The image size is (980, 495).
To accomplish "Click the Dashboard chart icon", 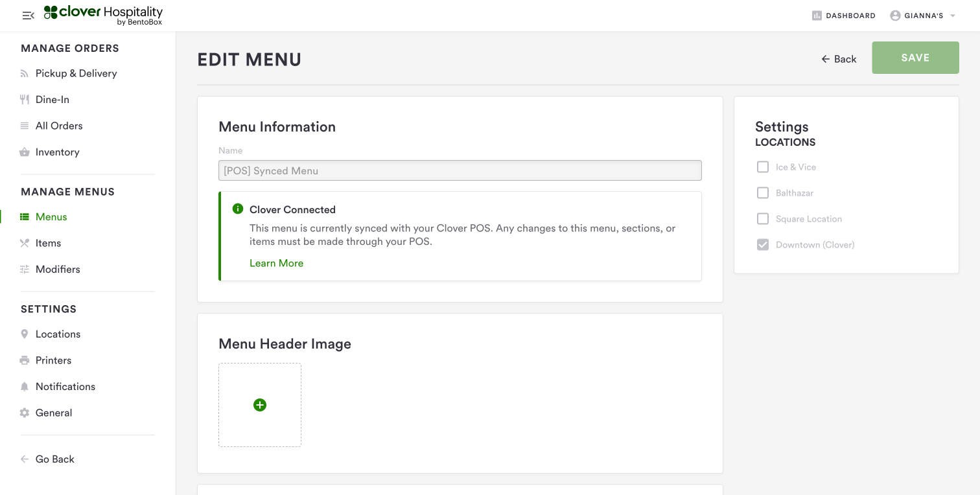I will (x=817, y=16).
